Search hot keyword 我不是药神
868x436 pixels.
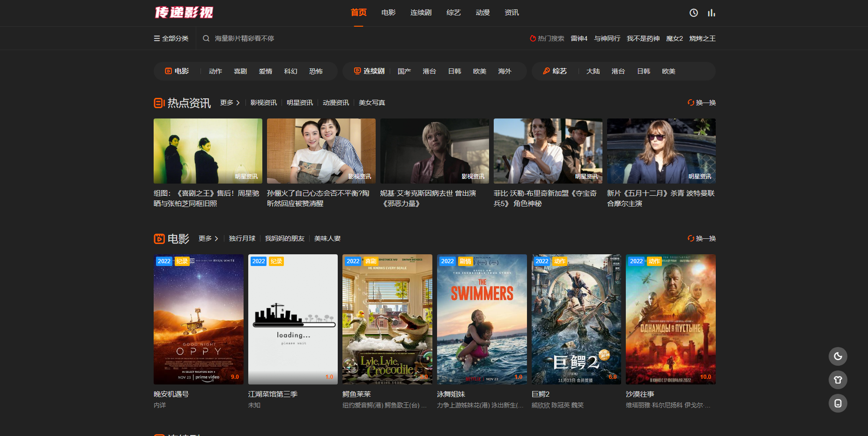643,38
